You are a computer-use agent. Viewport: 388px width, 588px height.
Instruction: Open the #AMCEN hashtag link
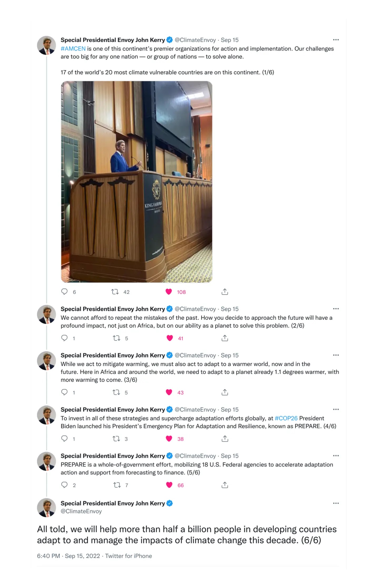(73, 49)
